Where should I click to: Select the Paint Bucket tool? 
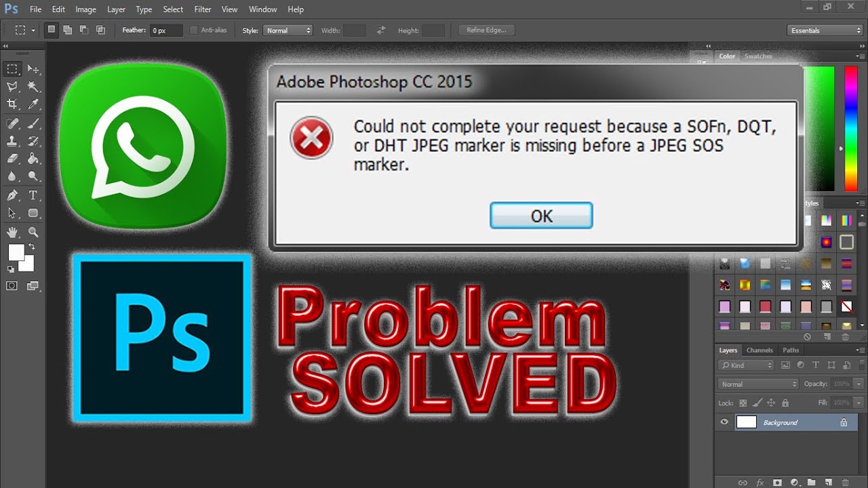click(33, 159)
